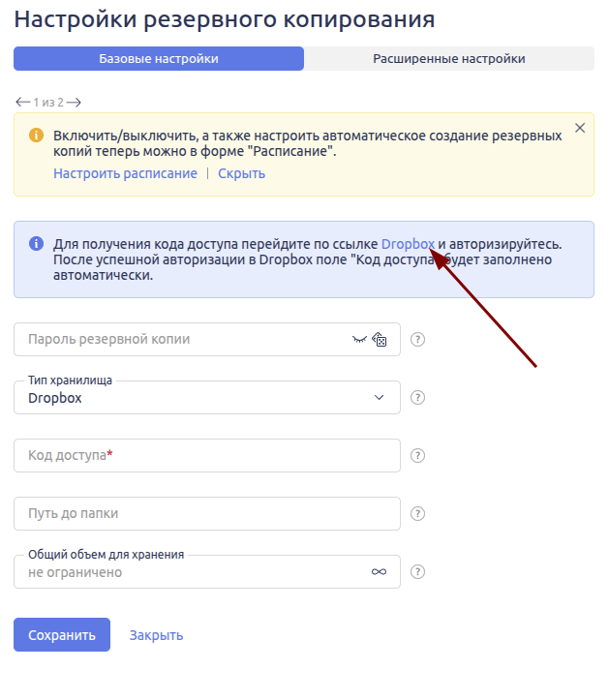Set unlimited storage with infinity icon
This screenshot has height=700, width=609.
(x=379, y=572)
